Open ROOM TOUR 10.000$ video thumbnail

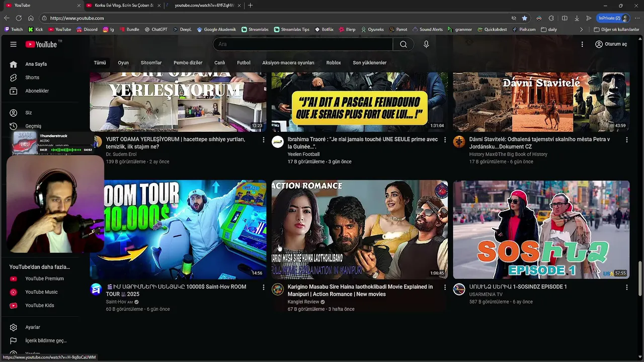(185, 230)
